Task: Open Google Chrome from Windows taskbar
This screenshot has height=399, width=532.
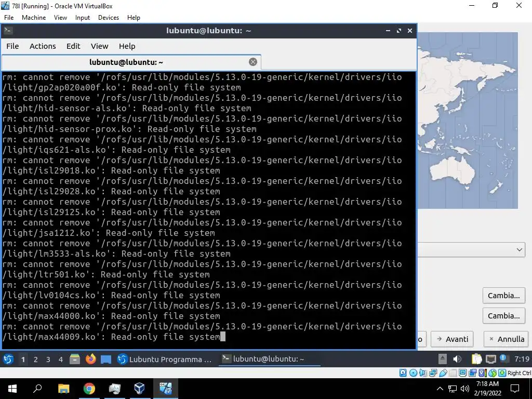Action: point(89,389)
